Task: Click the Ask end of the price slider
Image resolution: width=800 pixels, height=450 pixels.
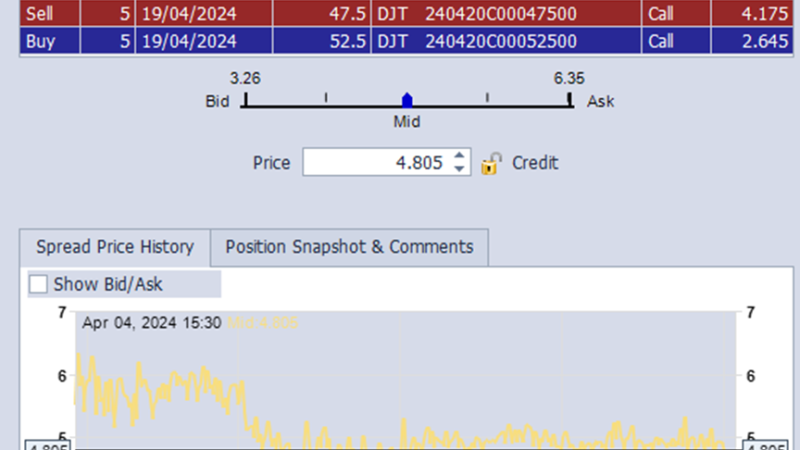Action: (x=570, y=100)
